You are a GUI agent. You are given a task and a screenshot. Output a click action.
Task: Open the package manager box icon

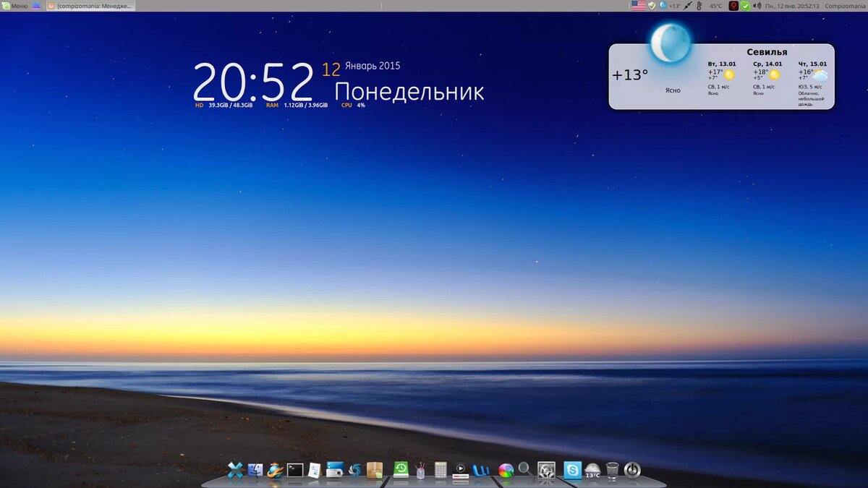click(x=375, y=470)
